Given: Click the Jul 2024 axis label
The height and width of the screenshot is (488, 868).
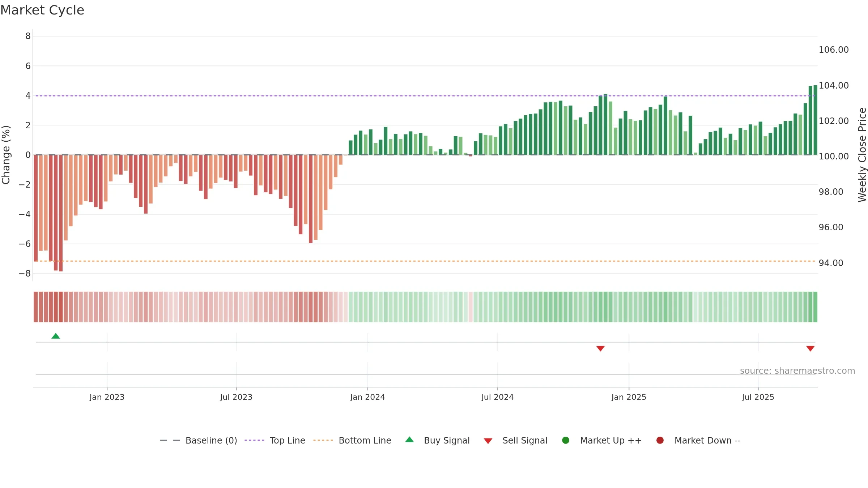Looking at the screenshot, I should pos(497,397).
